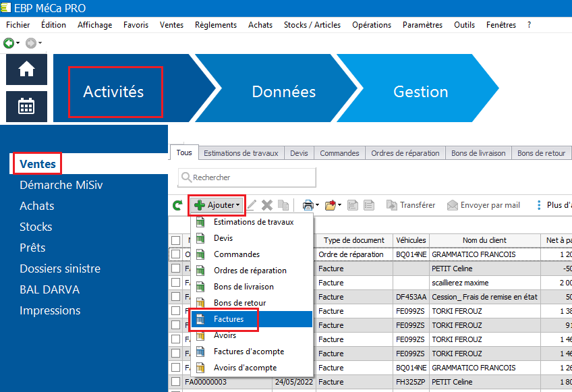Open Stocks in the left sidebar
Screen dimensions: 572x392
(x=36, y=227)
